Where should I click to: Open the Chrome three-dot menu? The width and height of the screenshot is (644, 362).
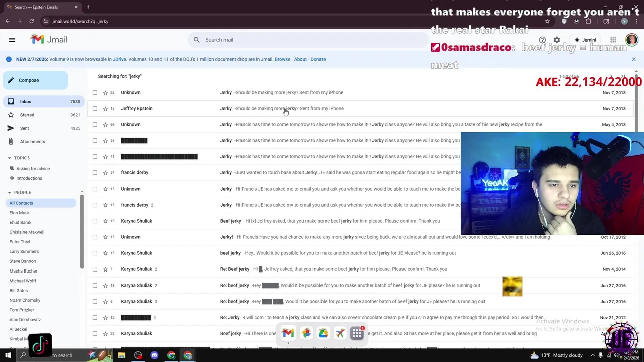tap(636, 21)
